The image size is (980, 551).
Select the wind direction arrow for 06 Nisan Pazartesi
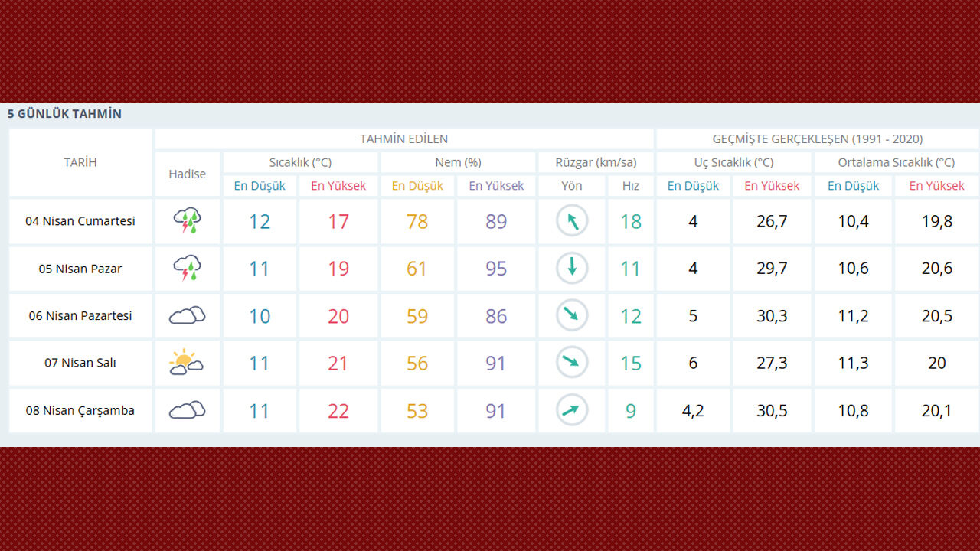click(x=572, y=315)
